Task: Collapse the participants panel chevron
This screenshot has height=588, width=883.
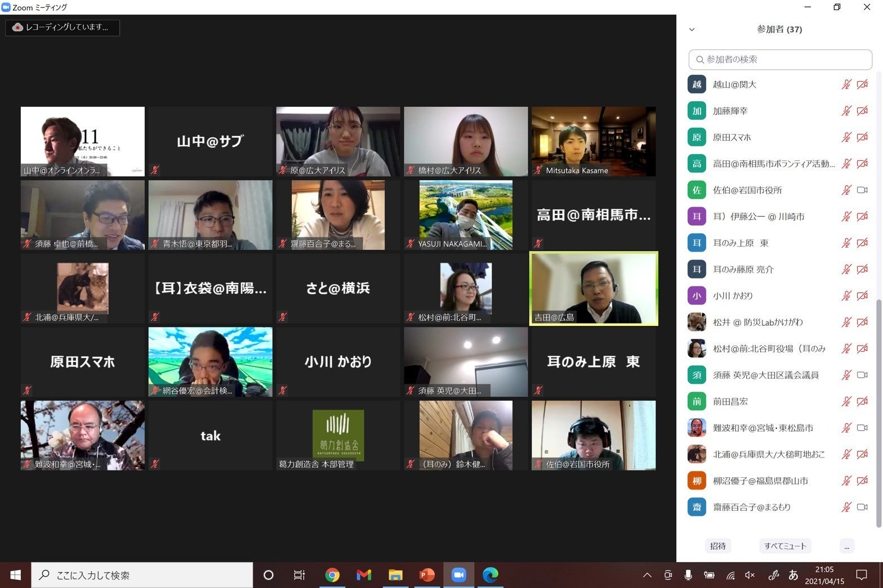Action: tap(692, 29)
